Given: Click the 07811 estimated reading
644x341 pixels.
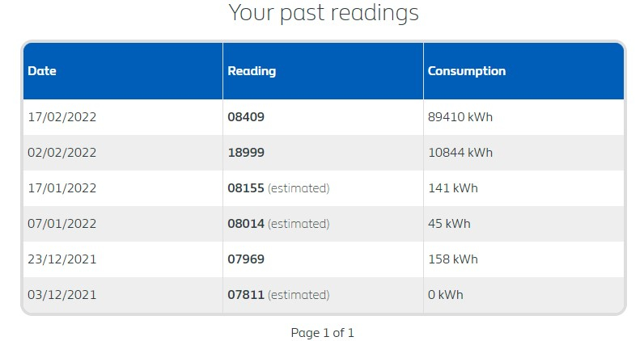Looking at the screenshot, I should (x=278, y=295).
